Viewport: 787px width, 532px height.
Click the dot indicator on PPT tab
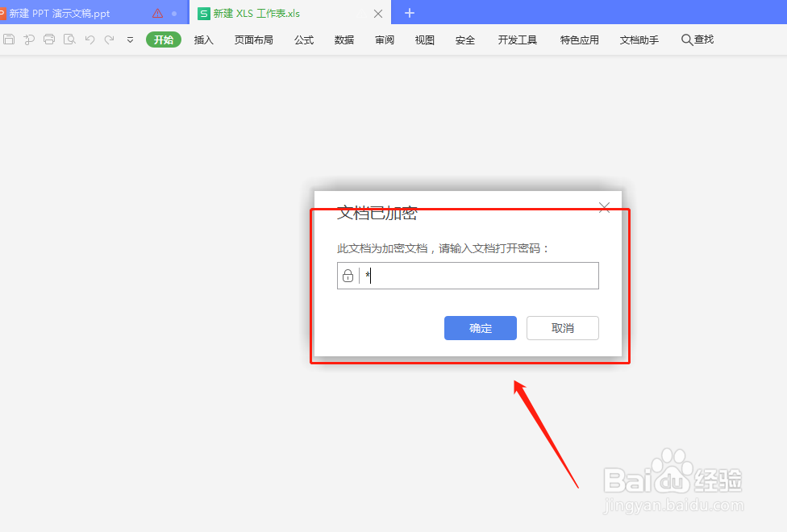click(x=174, y=14)
